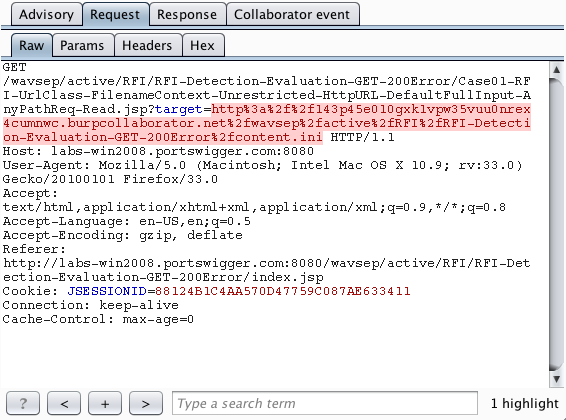Select the Raw view tab
The image size is (566, 420).
point(31,45)
